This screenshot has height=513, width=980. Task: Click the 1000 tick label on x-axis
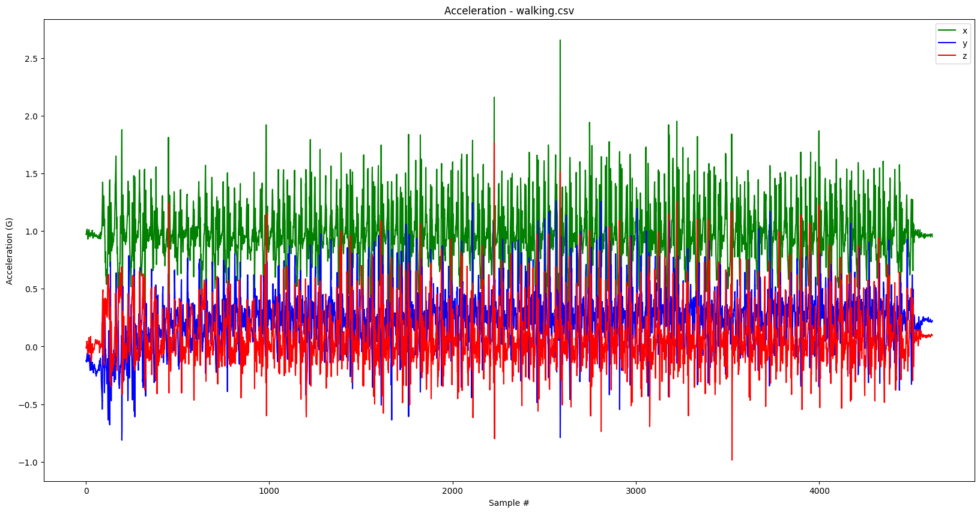(x=269, y=491)
